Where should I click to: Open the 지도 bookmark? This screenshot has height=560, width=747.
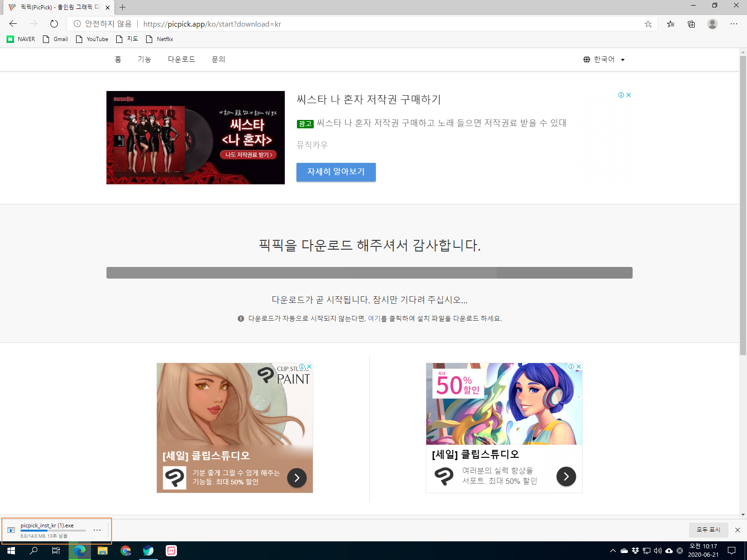(x=127, y=39)
